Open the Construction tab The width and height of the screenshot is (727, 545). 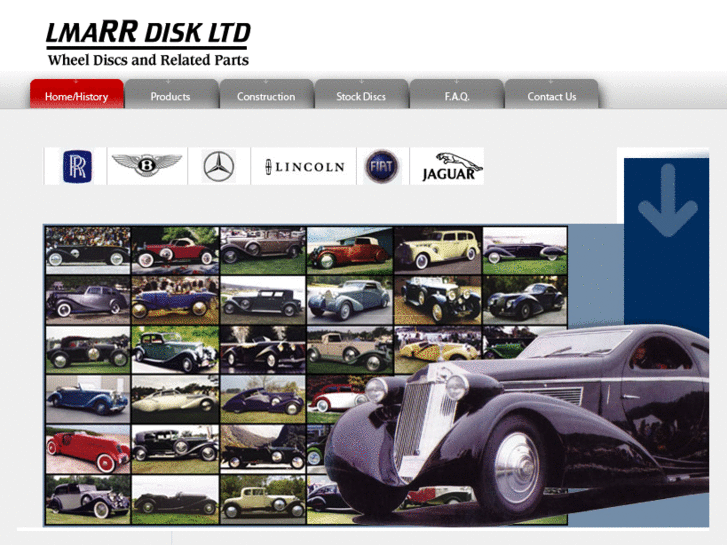[266, 94]
